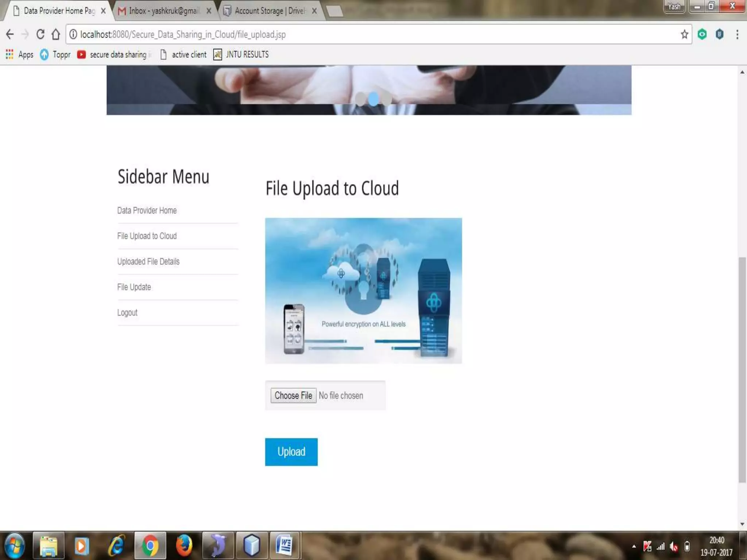
Task: Select the active blue carousel dot
Action: [373, 99]
